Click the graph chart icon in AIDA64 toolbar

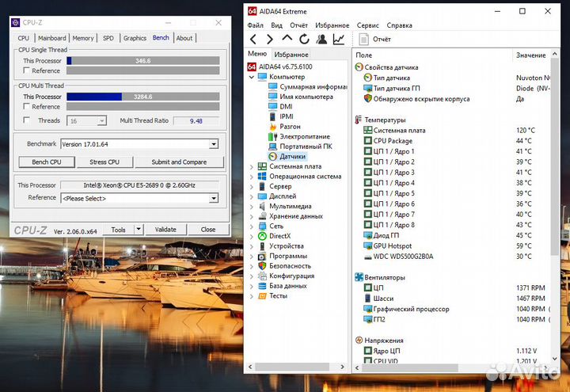click(x=339, y=39)
